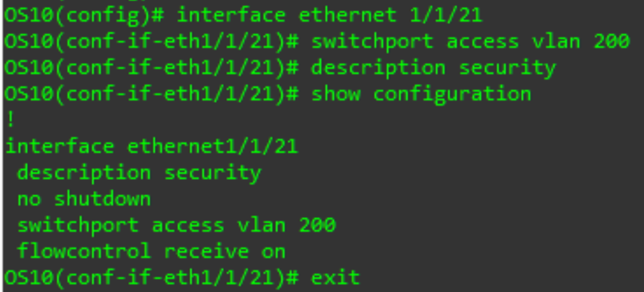644x292 pixels.
Task: Click the indented 'description security' output
Action: [139, 173]
